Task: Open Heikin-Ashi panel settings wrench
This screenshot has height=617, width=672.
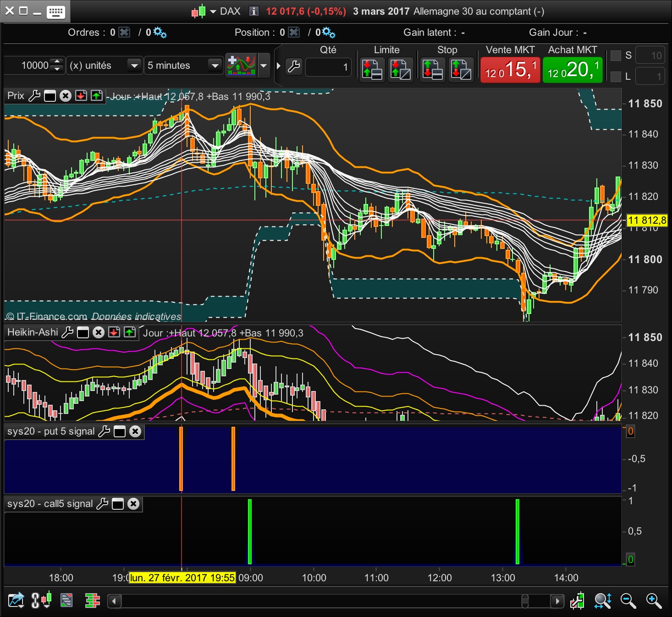Action: [67, 332]
